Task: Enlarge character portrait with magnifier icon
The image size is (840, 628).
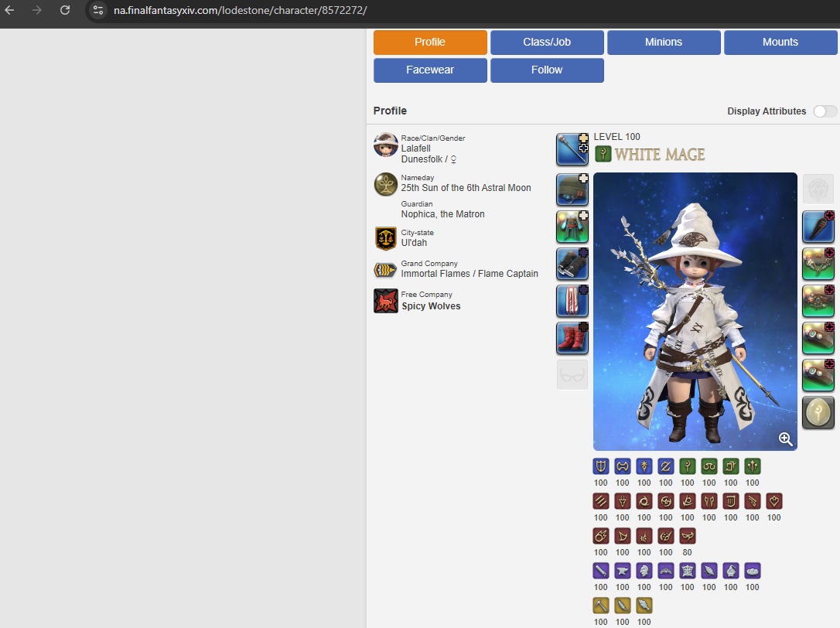Action: click(x=785, y=439)
